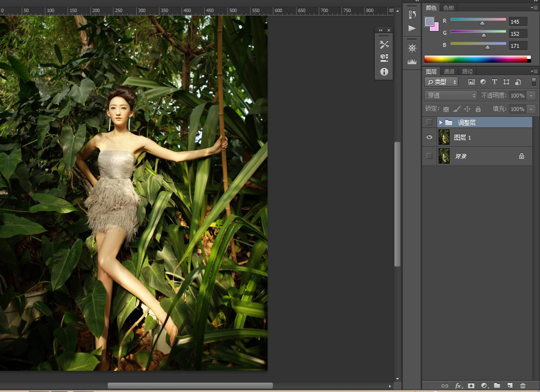
Task: Open the 不透明度 opacity dropdown arrow
Action: [531, 96]
